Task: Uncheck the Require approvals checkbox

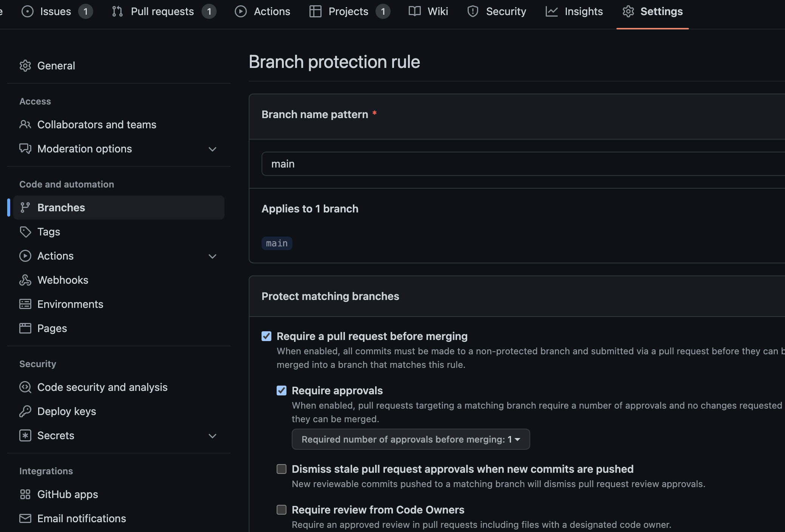Action: click(x=282, y=391)
